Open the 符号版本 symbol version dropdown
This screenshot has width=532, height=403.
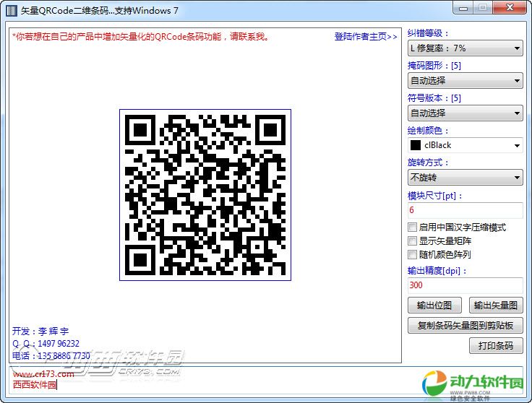[465, 113]
